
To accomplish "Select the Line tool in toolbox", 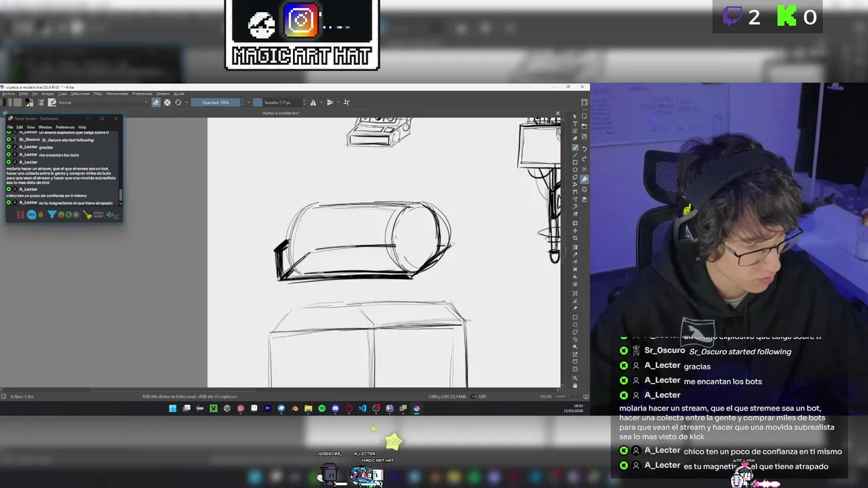I will [575, 155].
